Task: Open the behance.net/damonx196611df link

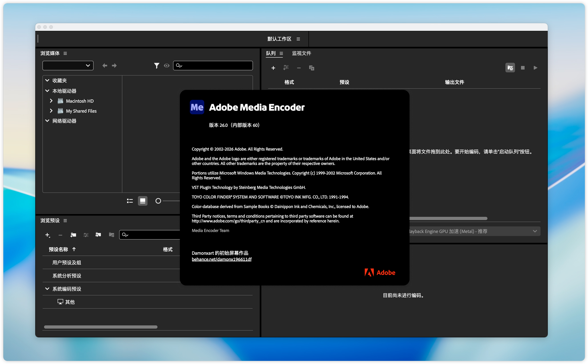Action: pyautogui.click(x=221, y=259)
